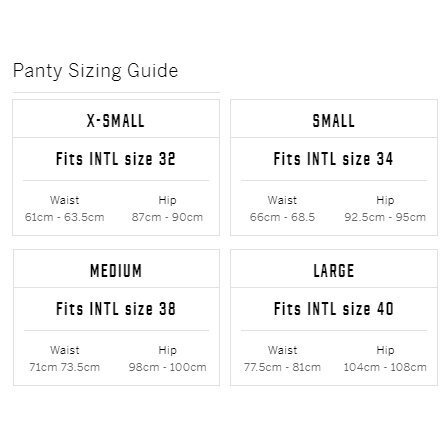Click the Medium hip value 98cm - 100cm
The width and height of the screenshot is (446, 446).
[x=168, y=367]
